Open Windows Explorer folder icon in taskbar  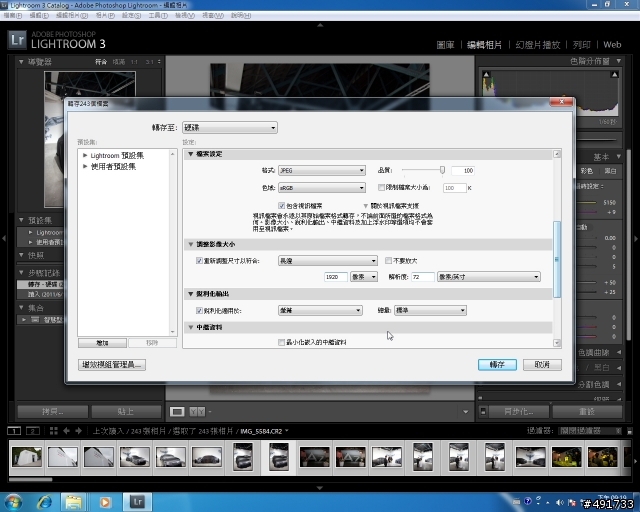(73, 502)
